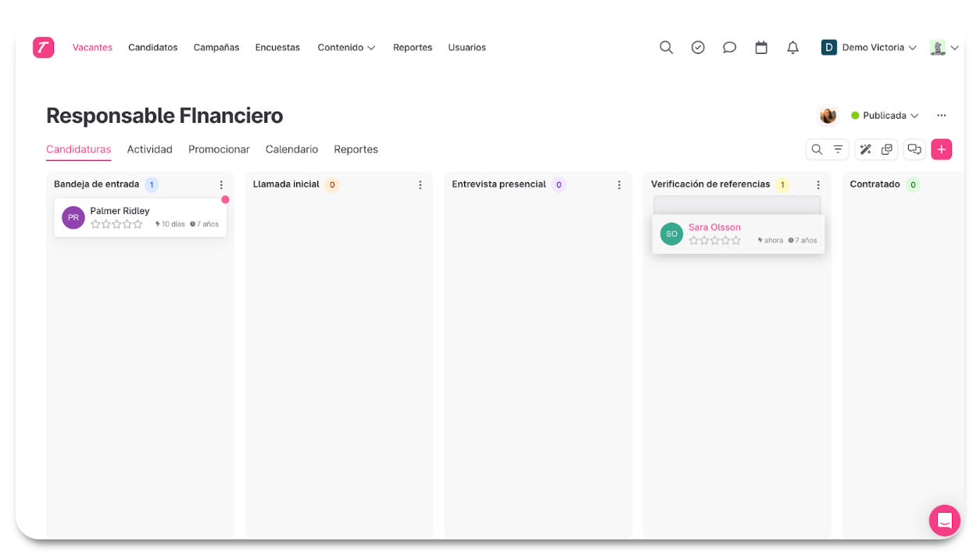The height and width of the screenshot is (555, 980).
Task: Rate Palmer Ridley with five stars
Action: click(138, 224)
